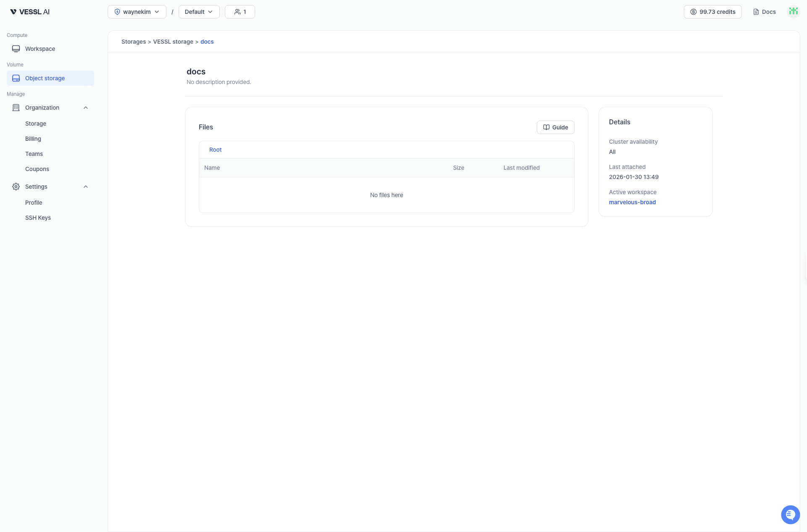807x532 pixels.
Task: Click the credits coin icon
Action: [x=694, y=12]
